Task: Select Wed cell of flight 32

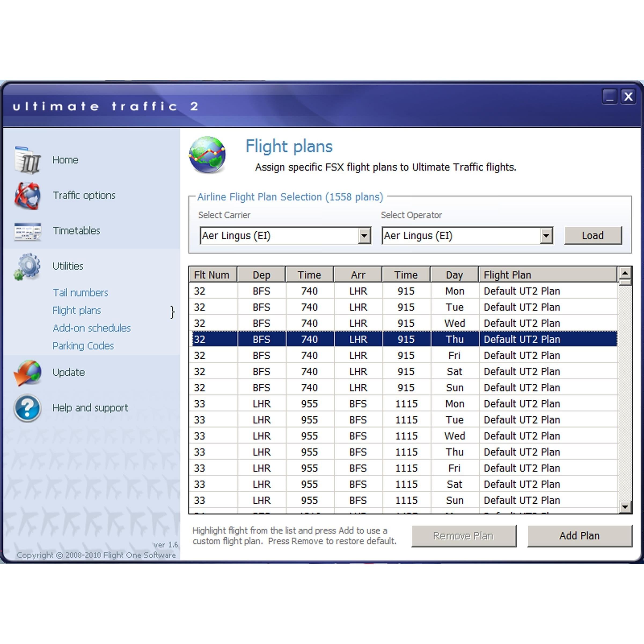Action: coord(455,323)
